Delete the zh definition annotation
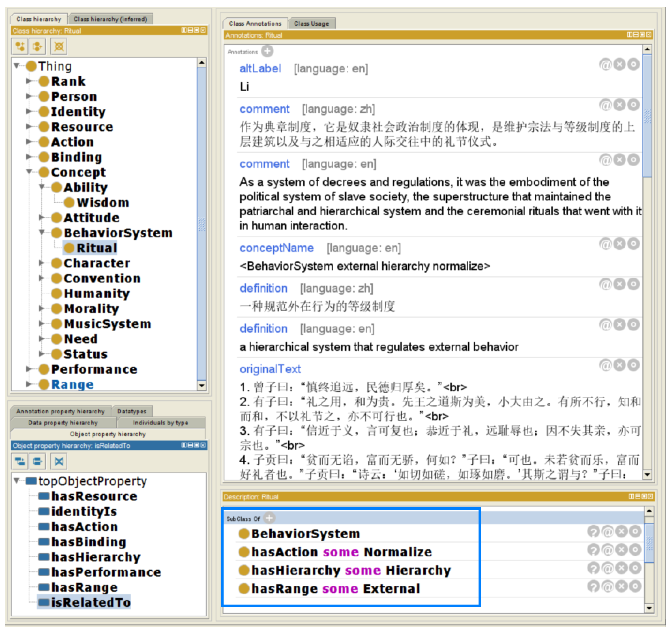Screen dimensions: 672x632 pos(620,284)
